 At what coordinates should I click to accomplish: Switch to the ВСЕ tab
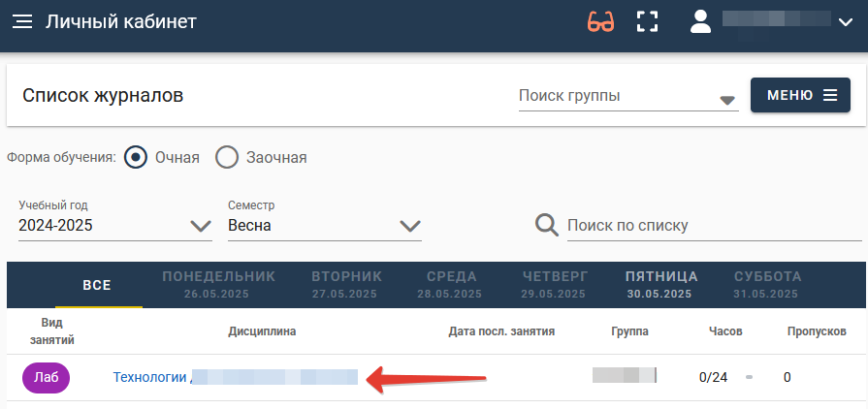97,286
